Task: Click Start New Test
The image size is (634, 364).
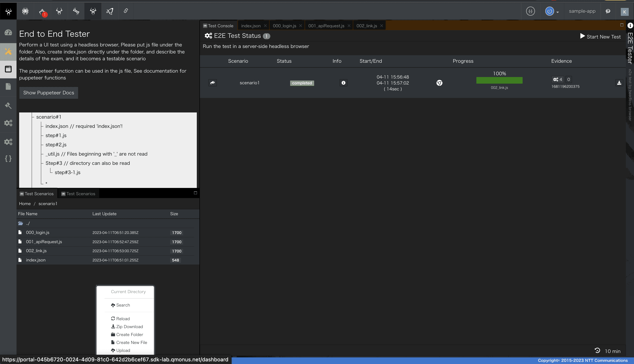Action: (x=600, y=37)
